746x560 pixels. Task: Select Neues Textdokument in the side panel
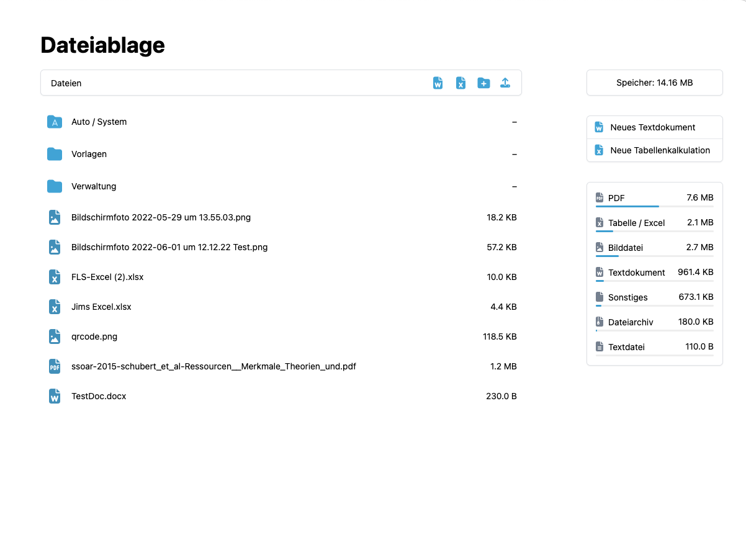pos(652,127)
